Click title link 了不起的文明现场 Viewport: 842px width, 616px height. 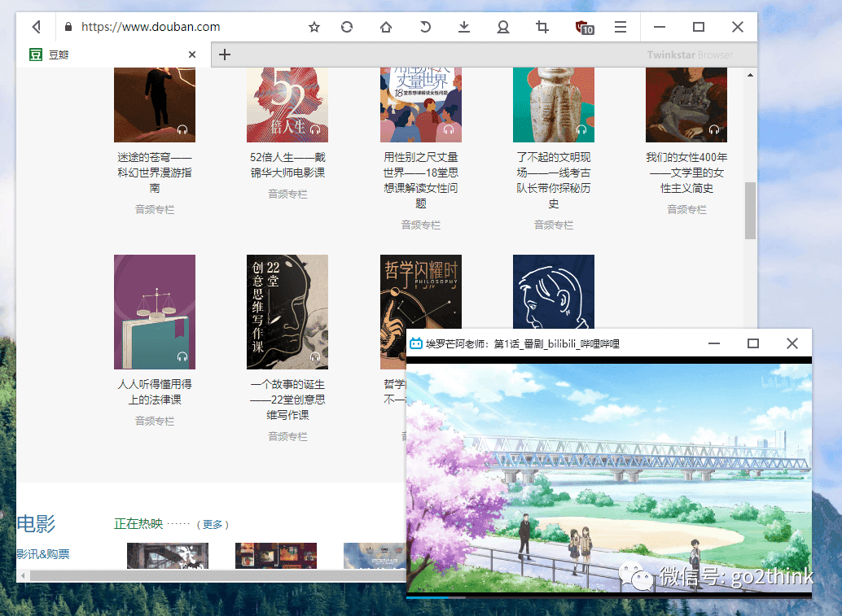554,181
